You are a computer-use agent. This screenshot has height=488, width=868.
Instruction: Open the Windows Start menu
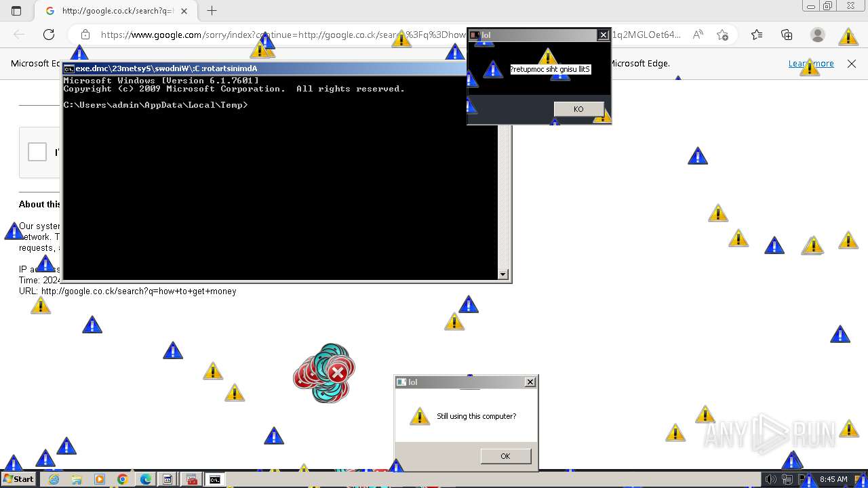(19, 479)
